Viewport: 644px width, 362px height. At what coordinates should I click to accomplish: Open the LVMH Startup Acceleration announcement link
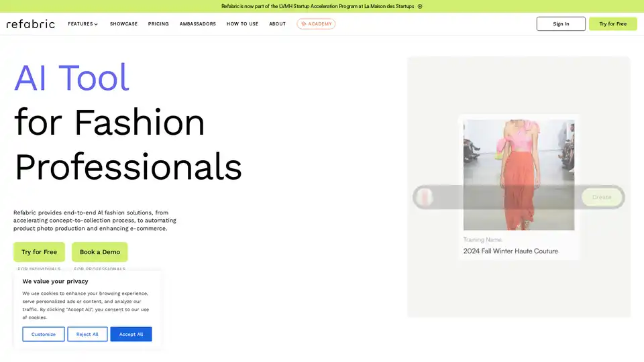[x=319, y=6]
